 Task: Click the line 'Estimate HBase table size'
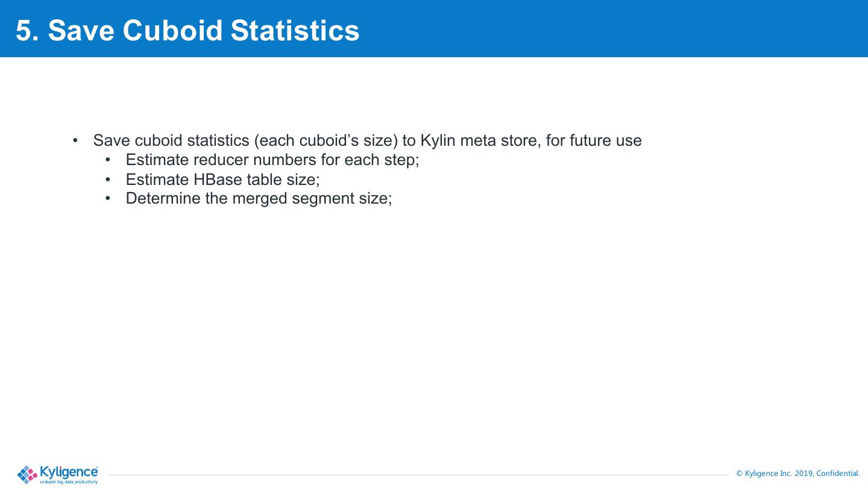pyautogui.click(x=222, y=180)
